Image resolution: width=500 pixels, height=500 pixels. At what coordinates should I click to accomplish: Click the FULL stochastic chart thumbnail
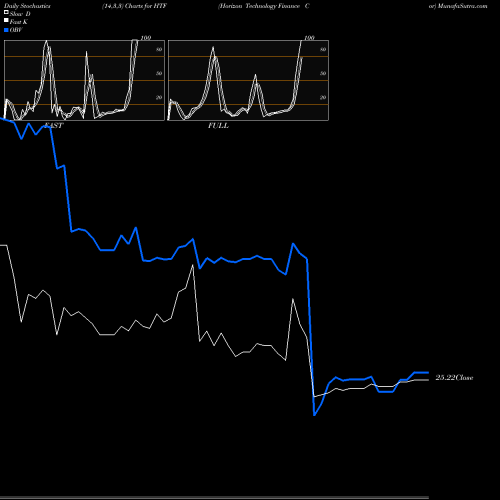(248, 80)
